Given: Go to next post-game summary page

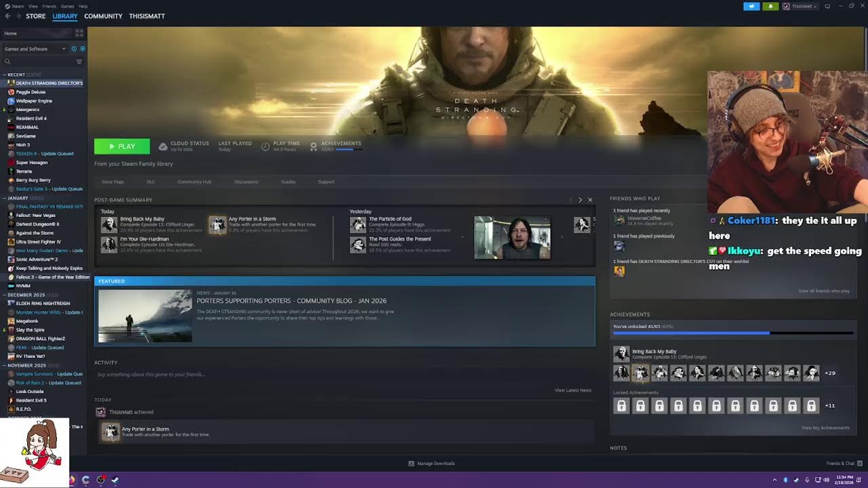Looking at the screenshot, I should 580,200.
